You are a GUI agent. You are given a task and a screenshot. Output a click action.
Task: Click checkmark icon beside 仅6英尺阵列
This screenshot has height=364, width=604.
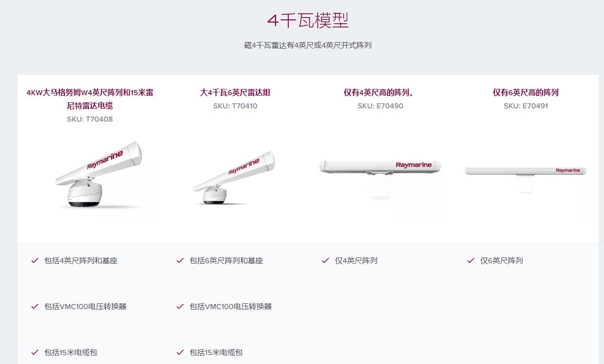(471, 260)
